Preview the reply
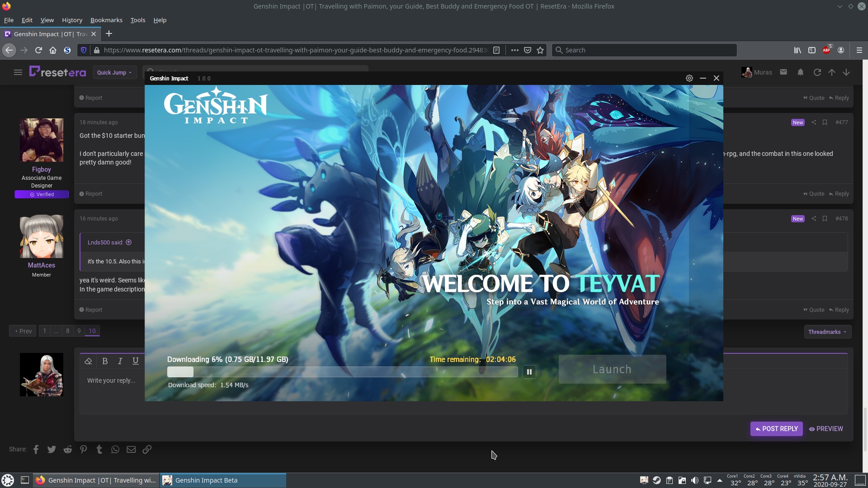 [x=826, y=429]
